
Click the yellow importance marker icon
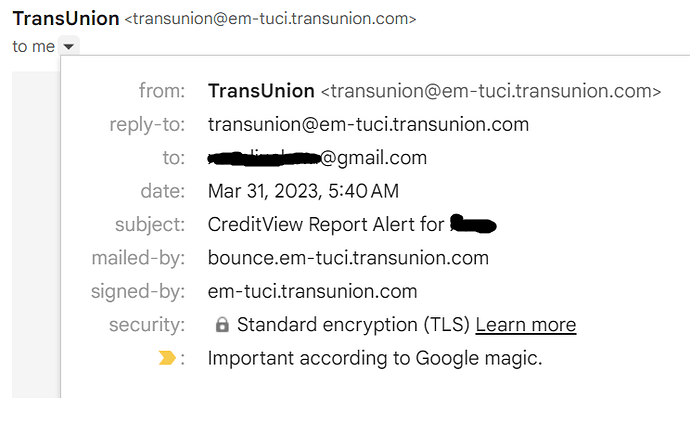[167, 358]
